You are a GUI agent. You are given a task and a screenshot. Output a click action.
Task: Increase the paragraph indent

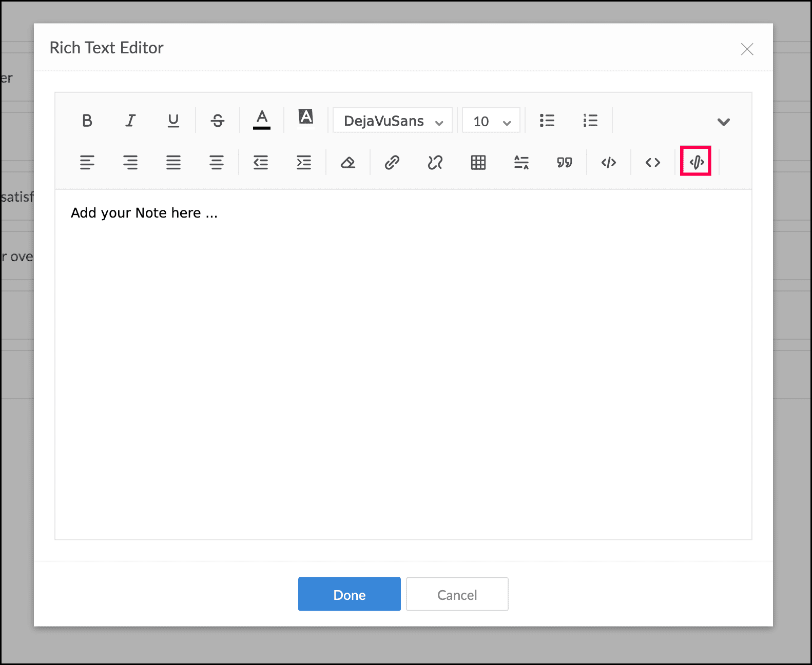point(304,163)
